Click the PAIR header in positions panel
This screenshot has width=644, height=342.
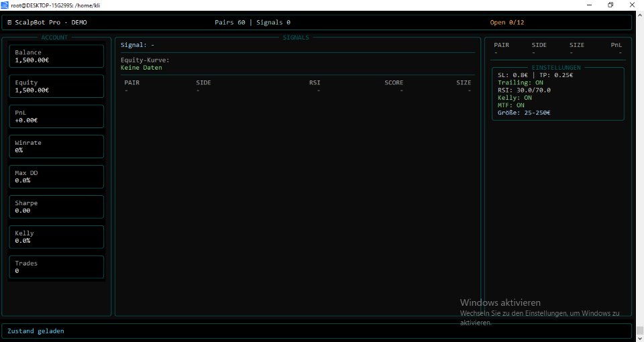coord(502,45)
